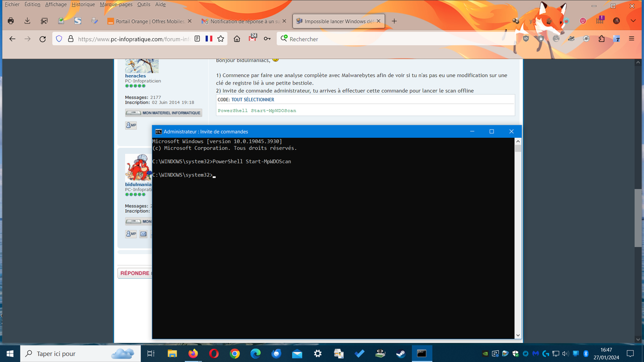The width and height of the screenshot is (644, 362).
Task: Open the print icon in Firefox toolbar
Action: tap(10, 21)
